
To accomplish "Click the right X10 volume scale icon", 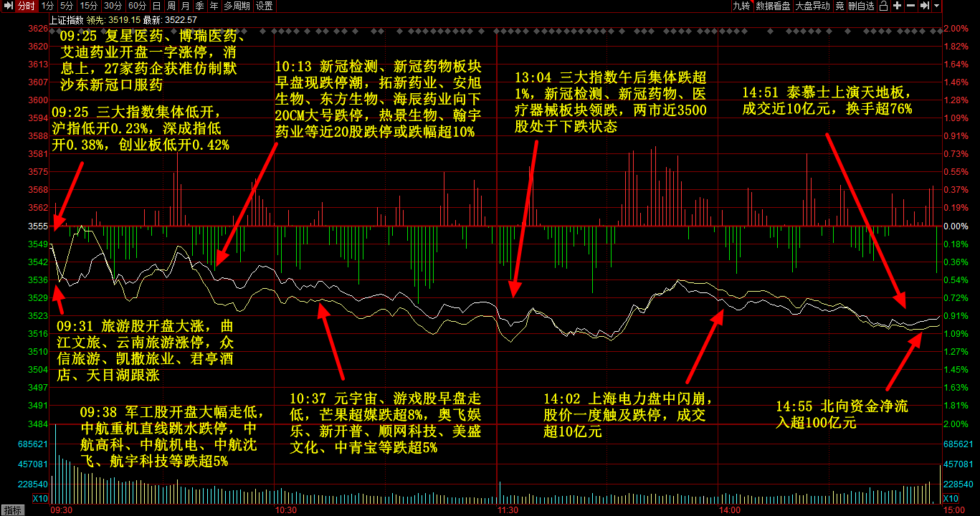I will coord(951,499).
